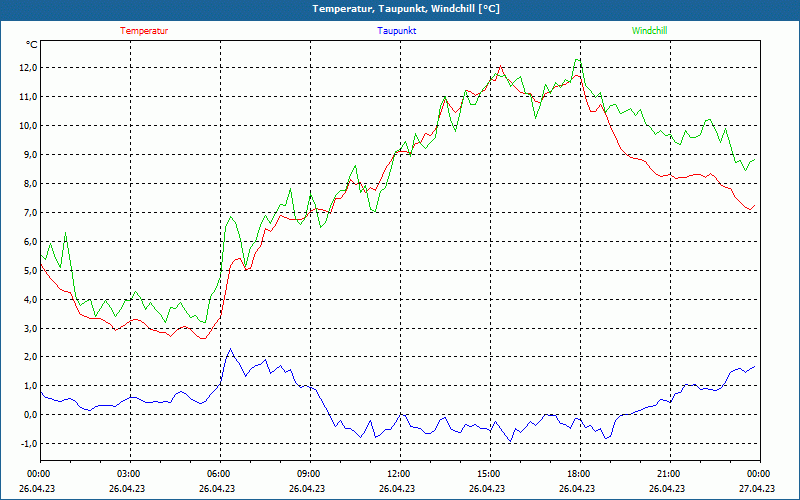Click the 06:00 time axis label

[x=218, y=474]
